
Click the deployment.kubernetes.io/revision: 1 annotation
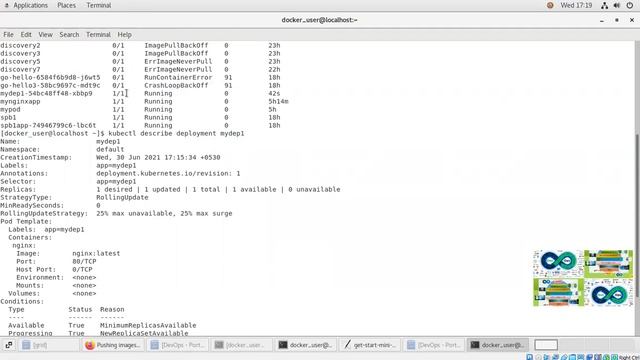[x=168, y=173]
